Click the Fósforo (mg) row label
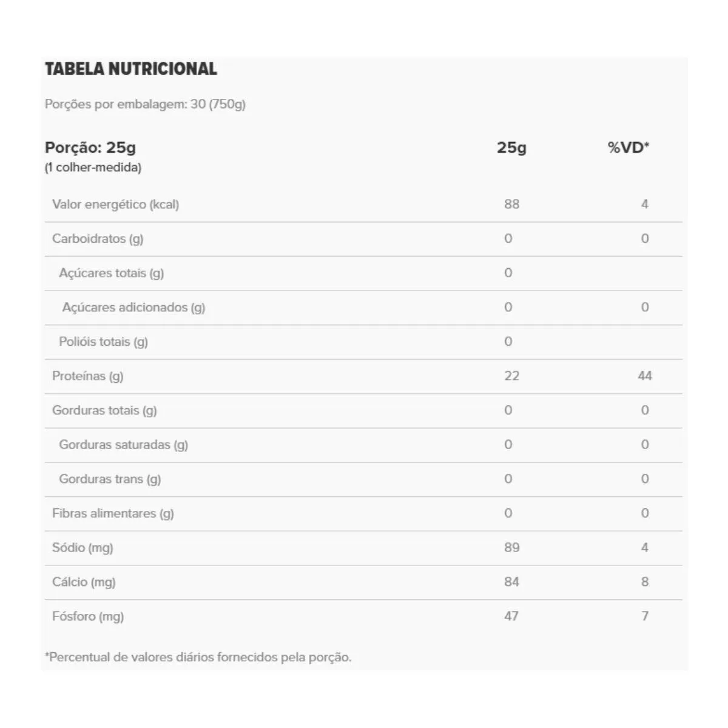728x728 pixels. coord(88,616)
